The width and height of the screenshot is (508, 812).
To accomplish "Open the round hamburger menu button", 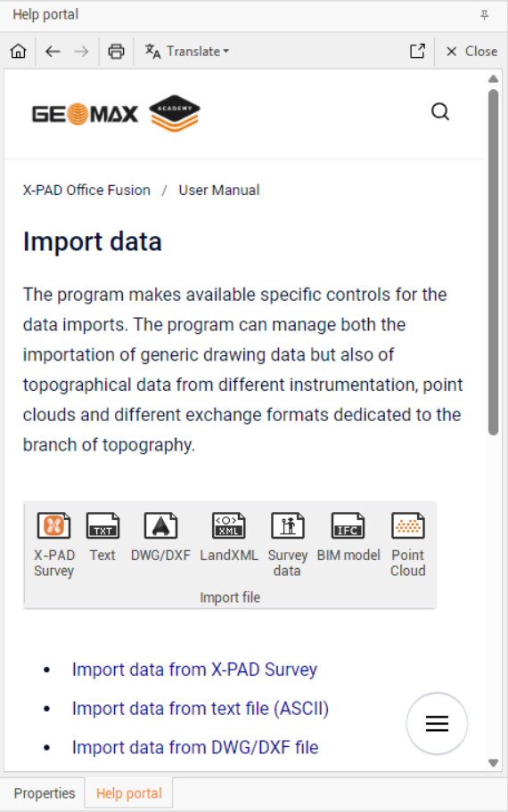I will pos(437,724).
